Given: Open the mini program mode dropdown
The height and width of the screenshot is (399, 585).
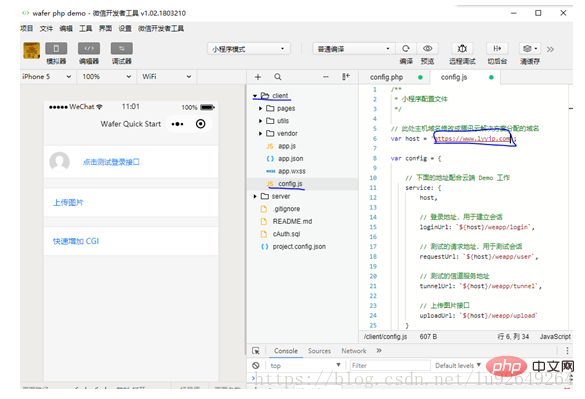Looking at the screenshot, I should [249, 49].
